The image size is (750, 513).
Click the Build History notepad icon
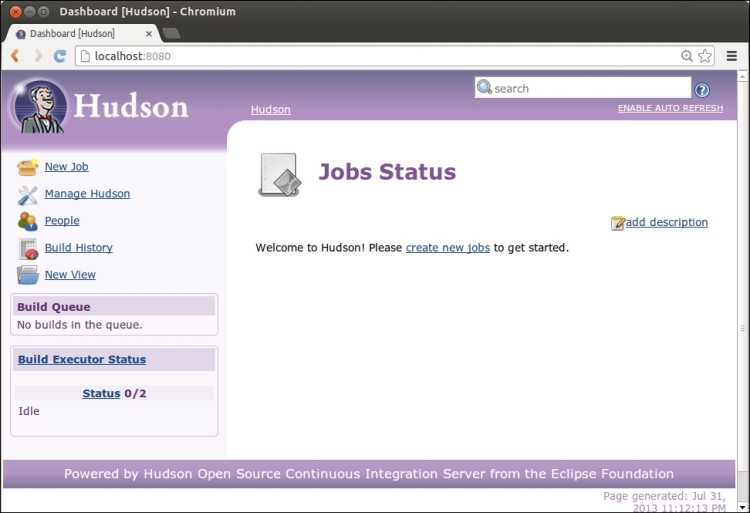click(x=28, y=249)
